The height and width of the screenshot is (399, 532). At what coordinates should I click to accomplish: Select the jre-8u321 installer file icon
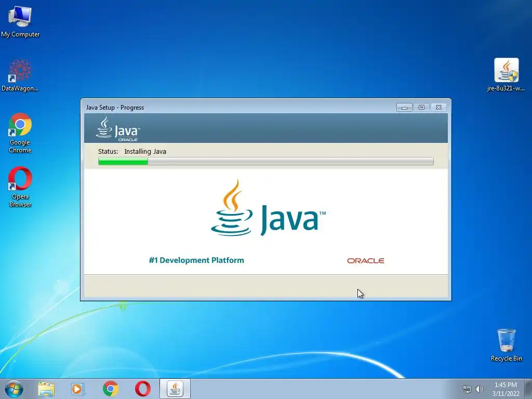click(x=506, y=75)
